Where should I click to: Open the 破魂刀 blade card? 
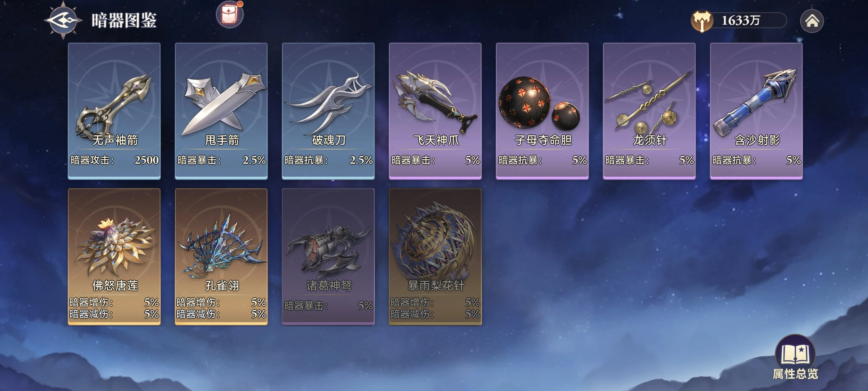pos(328,111)
